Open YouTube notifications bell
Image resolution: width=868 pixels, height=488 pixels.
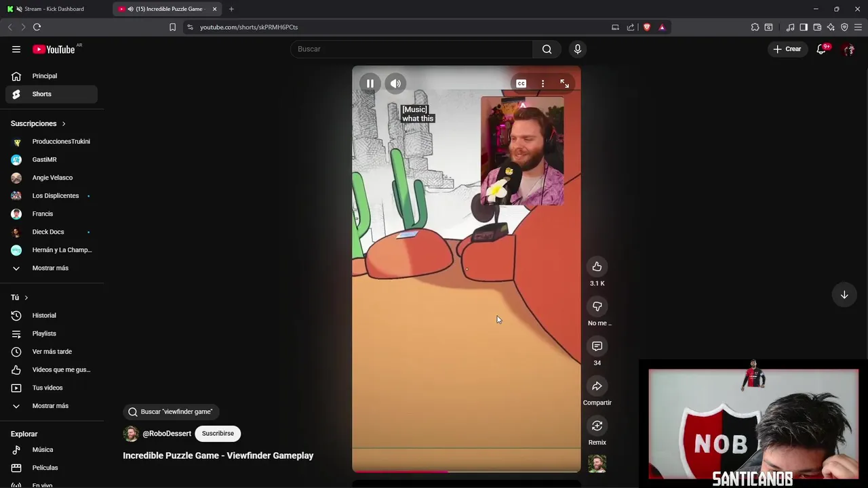(821, 49)
